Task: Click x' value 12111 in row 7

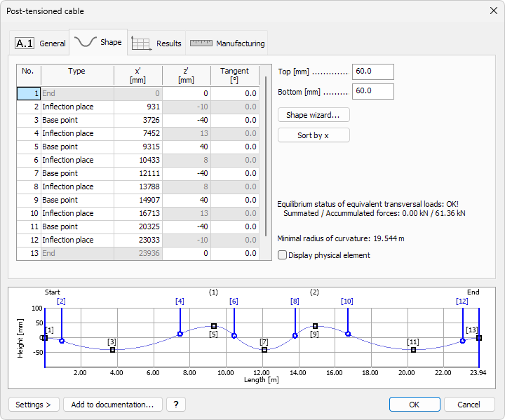Action: (138, 173)
